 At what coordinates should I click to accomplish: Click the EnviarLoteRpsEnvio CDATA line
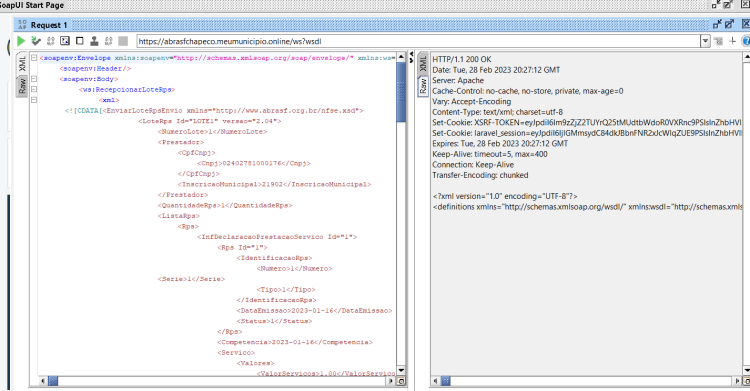pos(214,111)
